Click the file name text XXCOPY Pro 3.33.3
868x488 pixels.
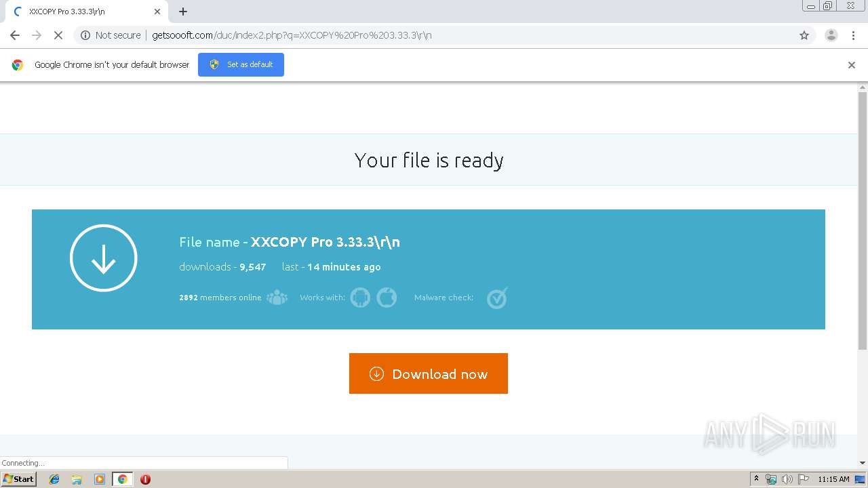click(x=325, y=242)
